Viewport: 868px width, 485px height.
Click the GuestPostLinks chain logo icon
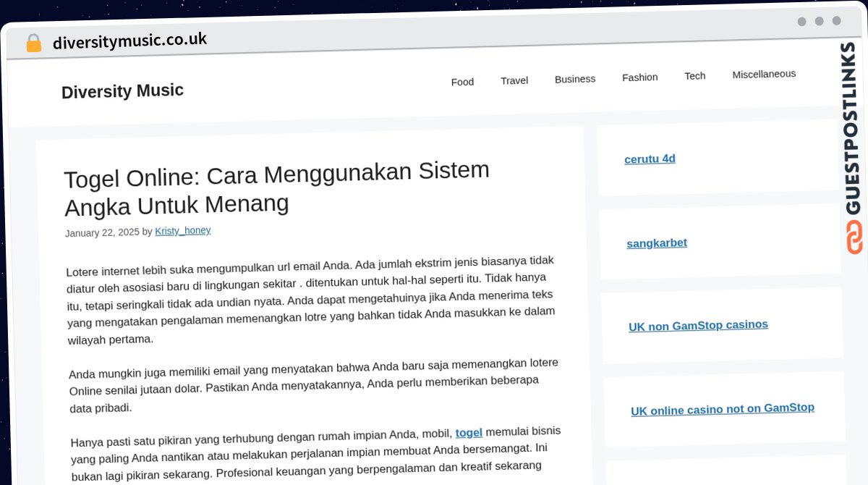tap(854, 237)
